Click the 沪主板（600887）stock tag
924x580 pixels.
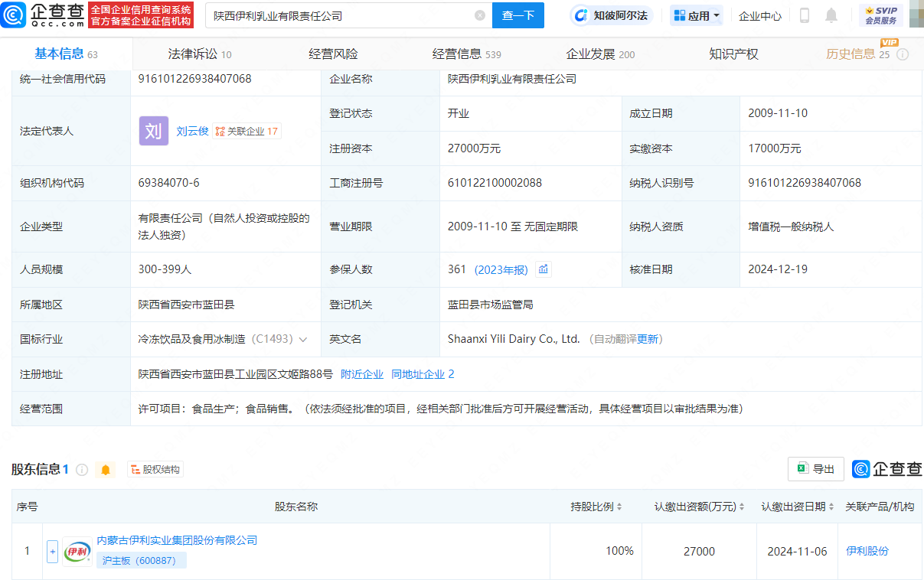(x=142, y=560)
